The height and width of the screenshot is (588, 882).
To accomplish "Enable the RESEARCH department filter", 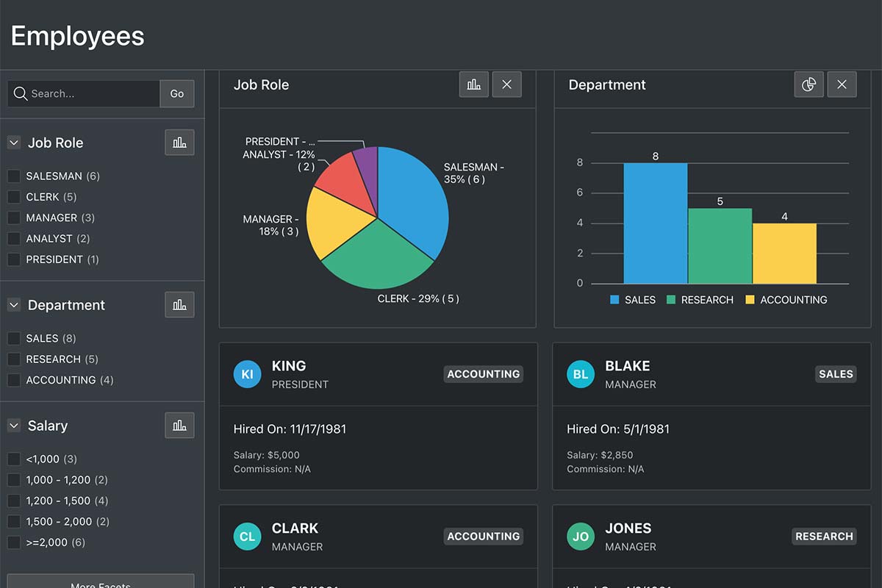I will (x=13, y=359).
